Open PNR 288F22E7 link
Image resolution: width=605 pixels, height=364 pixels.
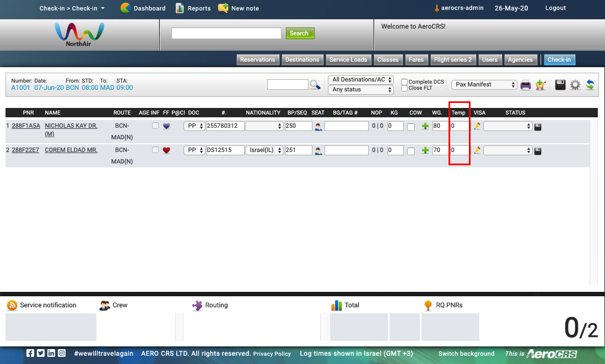coord(25,150)
